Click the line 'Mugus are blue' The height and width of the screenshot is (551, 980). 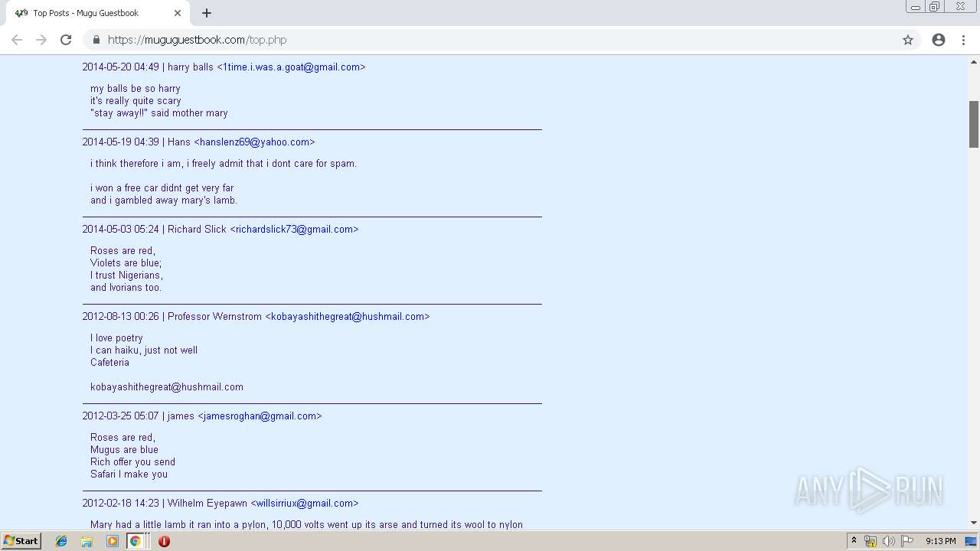coord(125,450)
